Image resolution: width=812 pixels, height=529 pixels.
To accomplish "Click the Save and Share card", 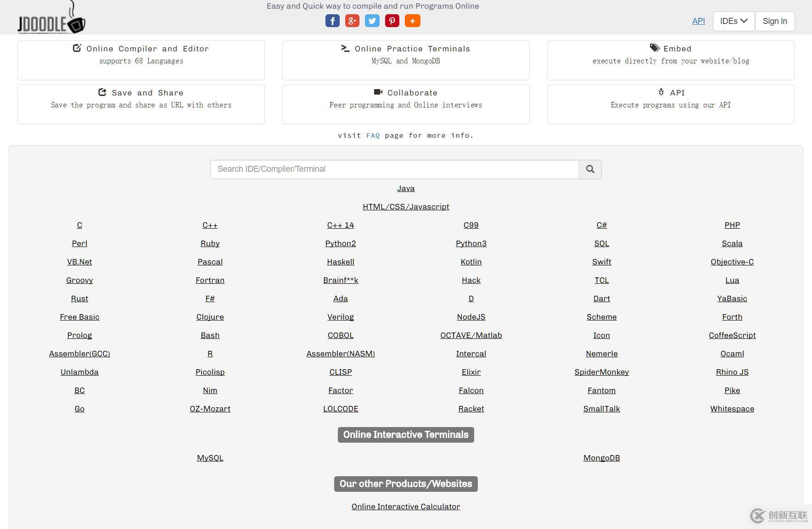I will (141, 104).
